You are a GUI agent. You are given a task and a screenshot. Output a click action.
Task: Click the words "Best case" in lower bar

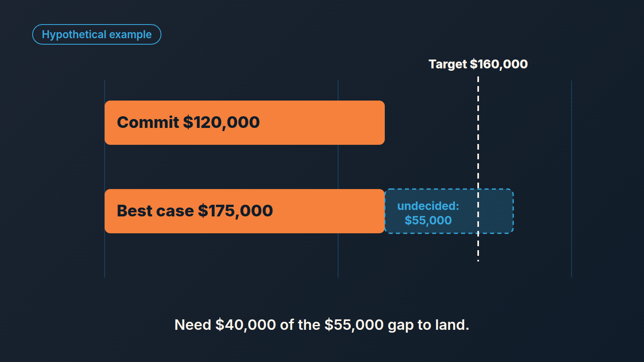[155, 211]
